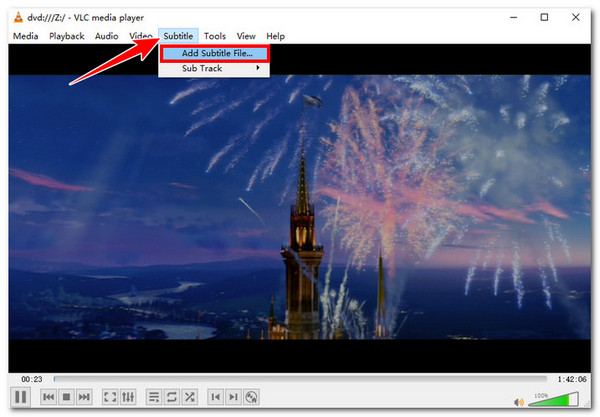Maximize the VLC window
This screenshot has height=417, width=600.
pyautogui.click(x=545, y=17)
